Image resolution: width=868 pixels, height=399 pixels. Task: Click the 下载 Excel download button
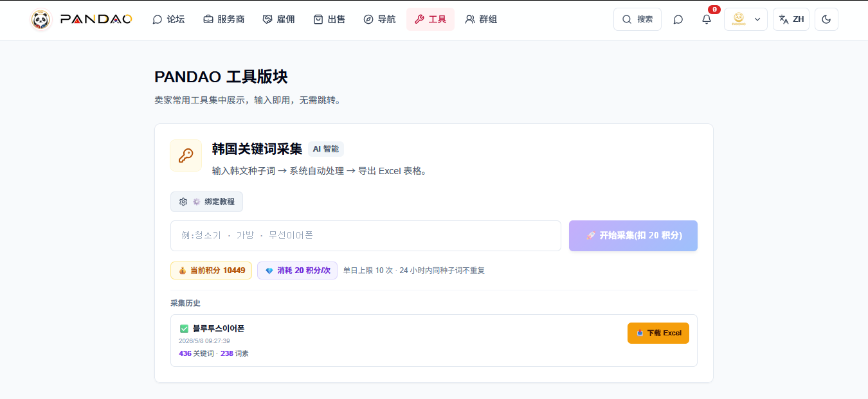(x=658, y=333)
